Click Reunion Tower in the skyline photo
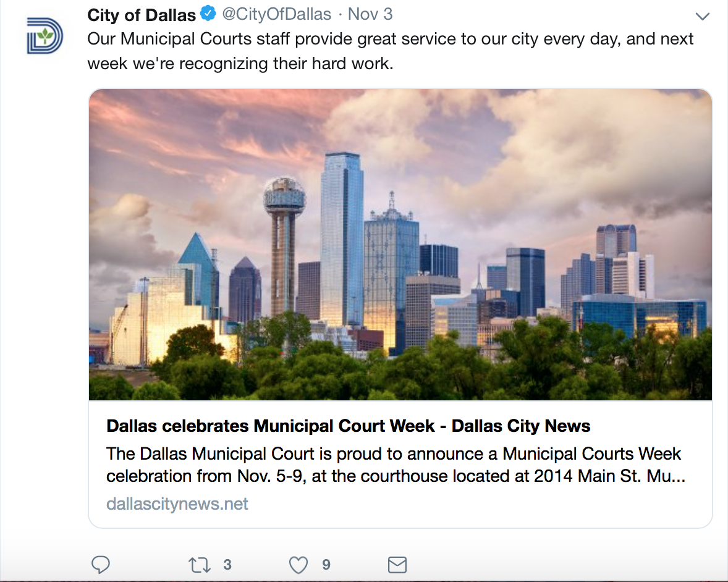728x582 pixels. coord(284,246)
